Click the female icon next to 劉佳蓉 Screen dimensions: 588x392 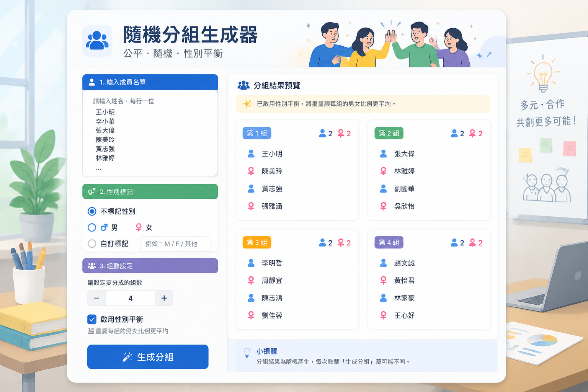point(251,315)
